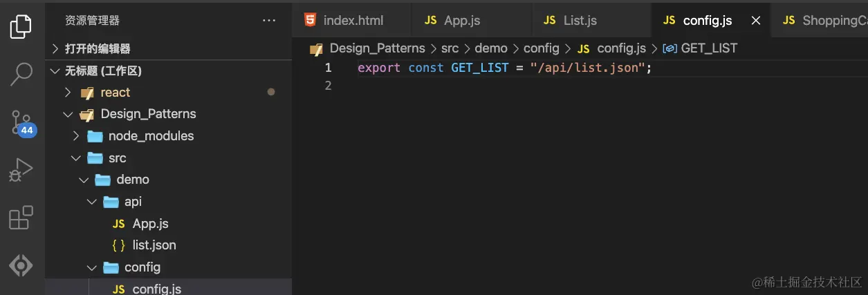The width and height of the screenshot is (868, 295).
Task: Open the Run and Debug icon
Action: point(21,170)
